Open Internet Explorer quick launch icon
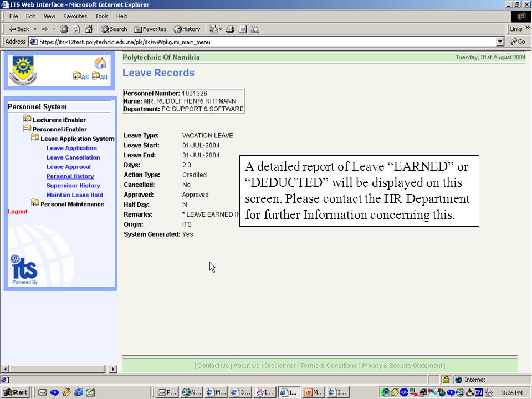532x399 pixels. 78,392
